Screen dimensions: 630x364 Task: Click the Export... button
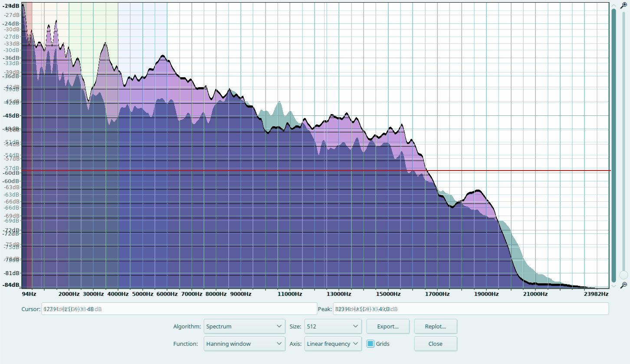[x=388, y=326]
